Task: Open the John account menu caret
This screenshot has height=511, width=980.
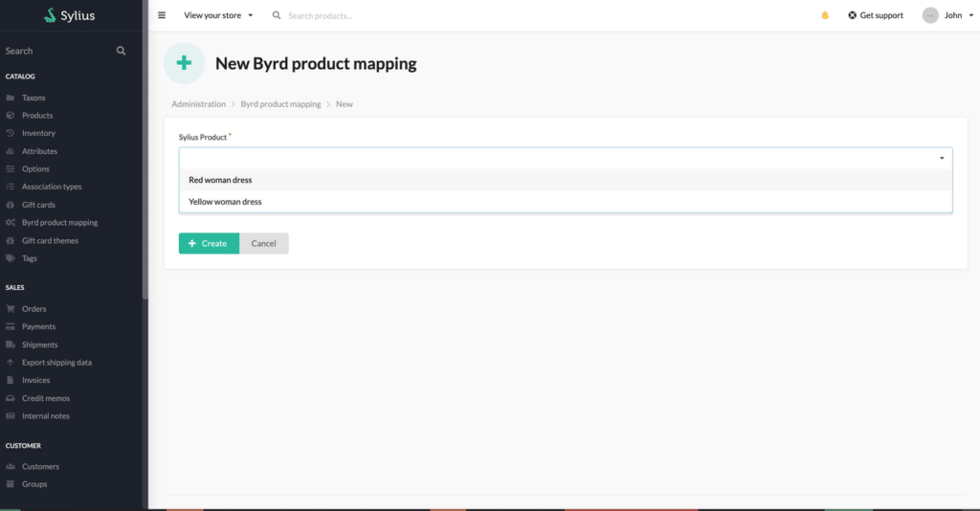Action: pos(971,15)
